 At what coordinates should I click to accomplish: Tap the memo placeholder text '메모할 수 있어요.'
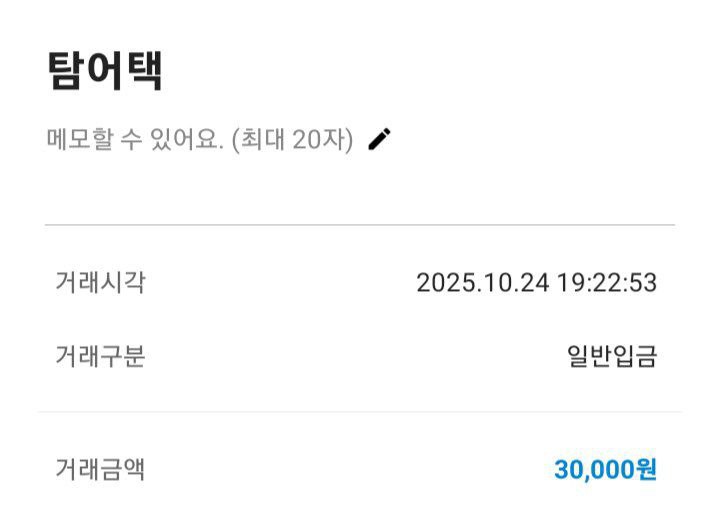[x=135, y=141]
